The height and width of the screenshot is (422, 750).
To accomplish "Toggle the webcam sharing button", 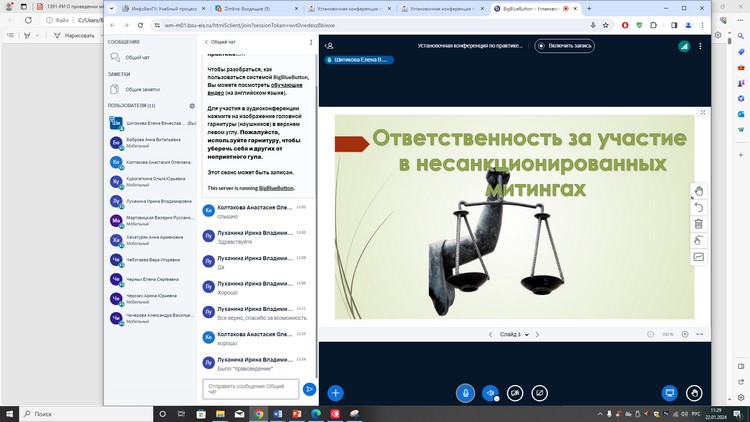I will pos(515,393).
